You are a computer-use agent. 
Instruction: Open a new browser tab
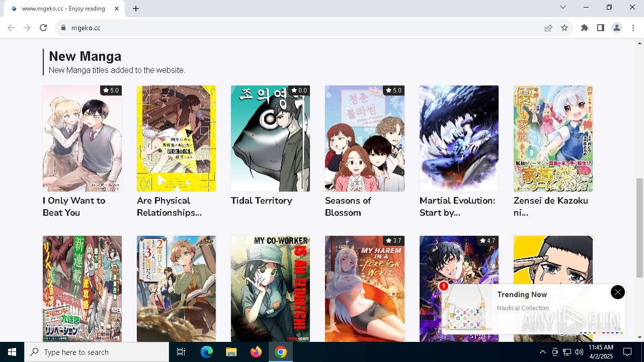pyautogui.click(x=136, y=9)
